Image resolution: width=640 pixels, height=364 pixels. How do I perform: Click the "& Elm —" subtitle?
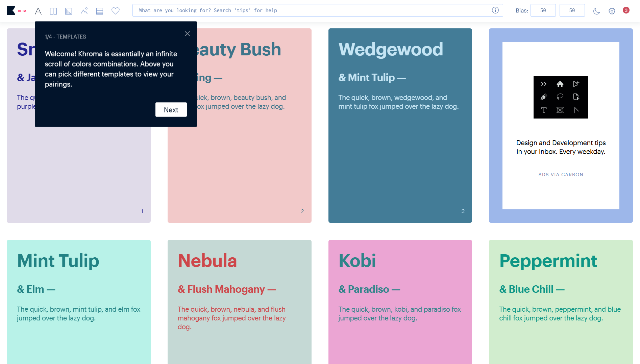coord(36,289)
